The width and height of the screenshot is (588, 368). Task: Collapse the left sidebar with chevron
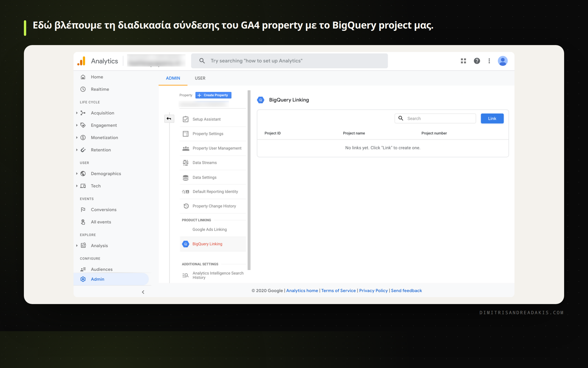pyautogui.click(x=143, y=292)
